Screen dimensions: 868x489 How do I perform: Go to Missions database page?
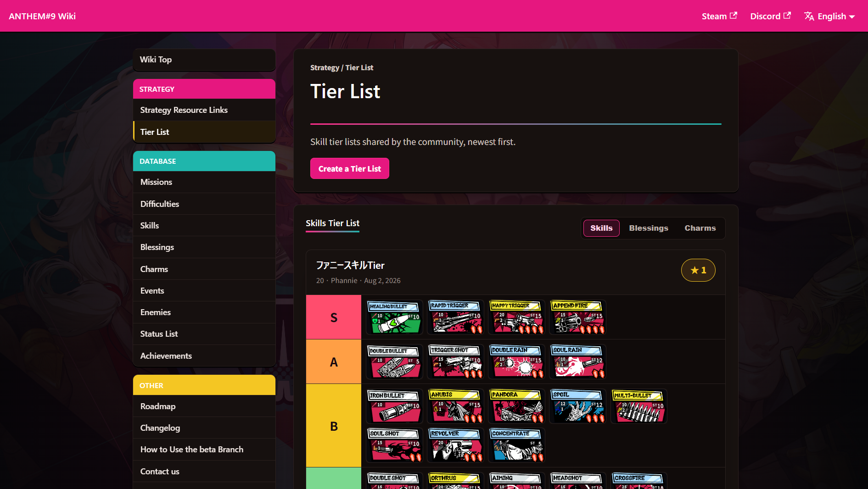tap(204, 182)
